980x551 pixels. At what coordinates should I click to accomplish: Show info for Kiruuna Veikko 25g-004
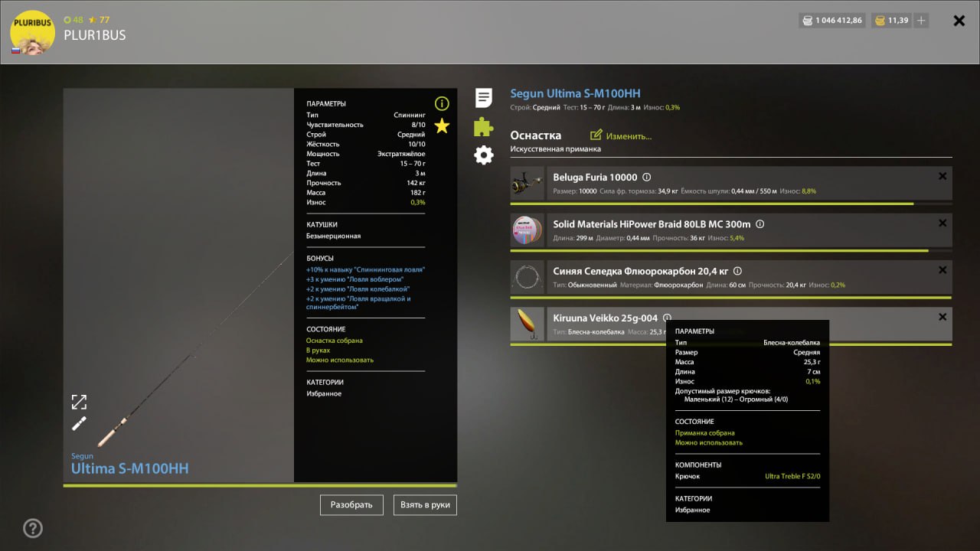point(667,318)
